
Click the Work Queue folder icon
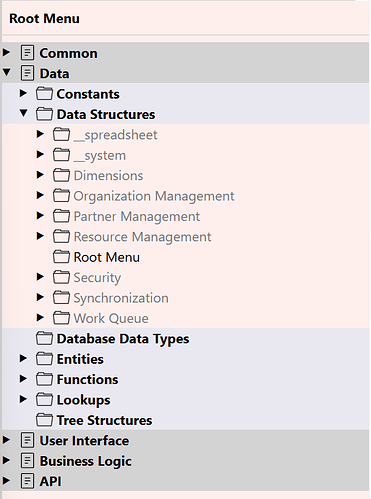61,318
